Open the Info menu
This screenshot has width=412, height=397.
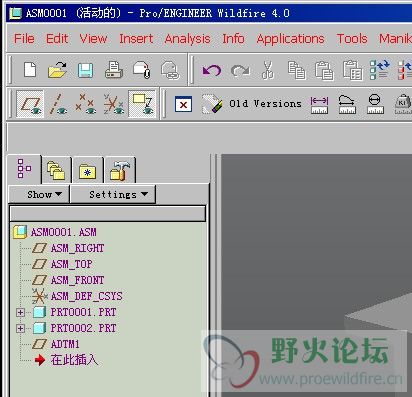(233, 39)
